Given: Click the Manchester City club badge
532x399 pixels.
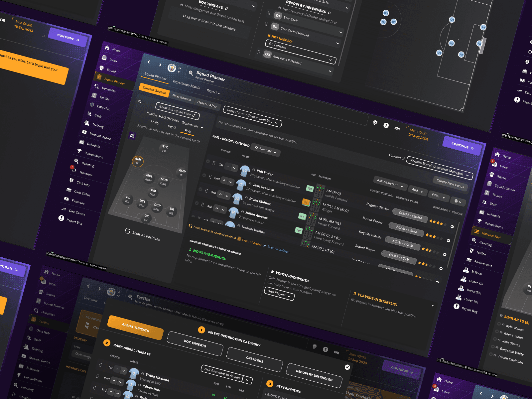Looking at the screenshot, I should (172, 68).
